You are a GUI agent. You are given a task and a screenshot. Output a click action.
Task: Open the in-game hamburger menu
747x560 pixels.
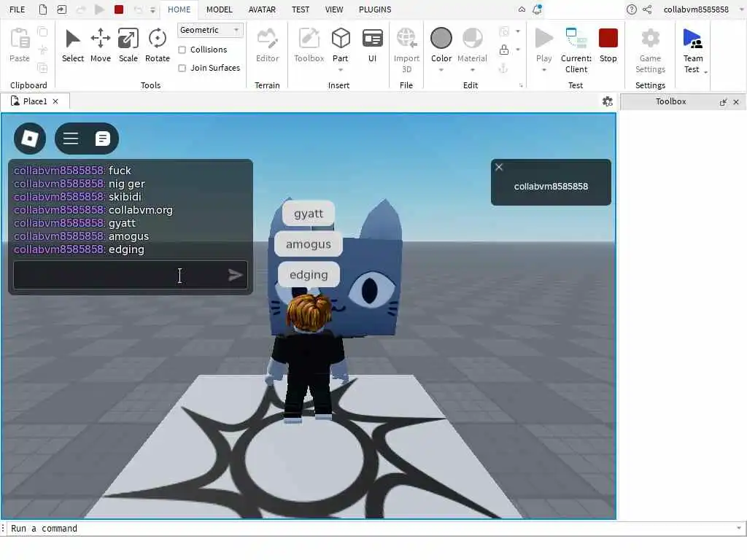point(71,139)
